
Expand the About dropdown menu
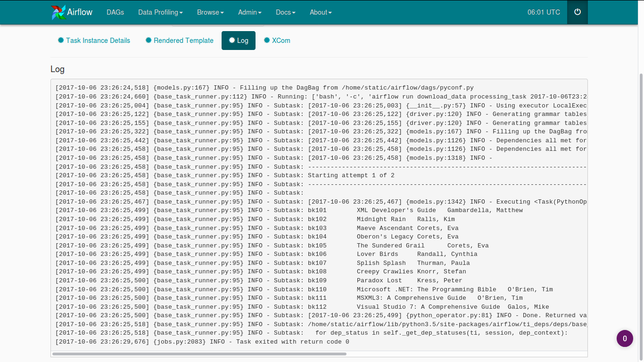point(321,12)
